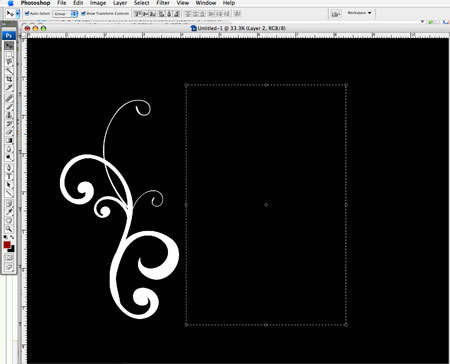Open the Workspace dropdown
Viewport: 450px width, 364px height.
[359, 13]
